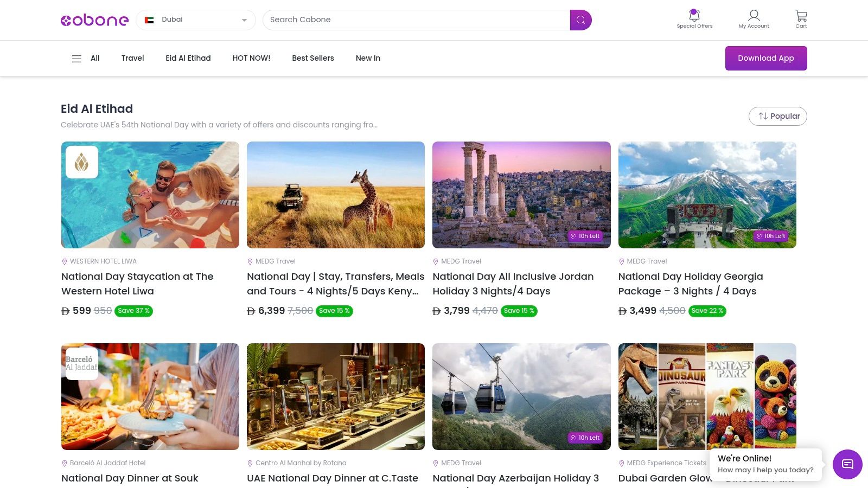
Task: Open the hamburger All categories menu
Action: coord(77,59)
